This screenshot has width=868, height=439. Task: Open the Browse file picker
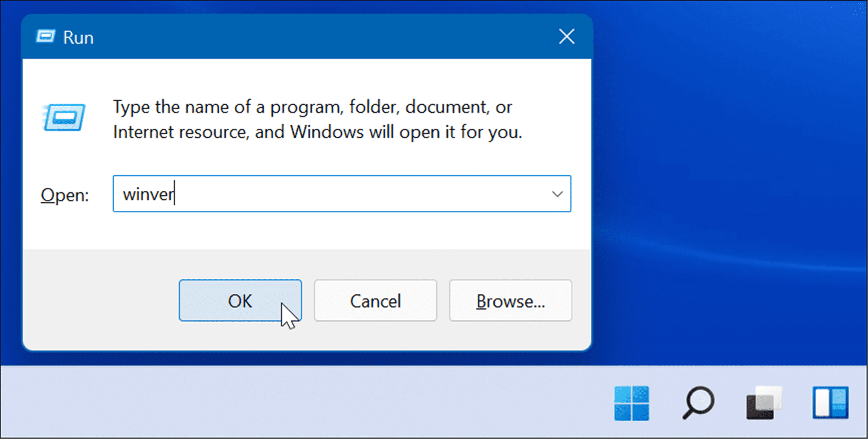coord(510,301)
